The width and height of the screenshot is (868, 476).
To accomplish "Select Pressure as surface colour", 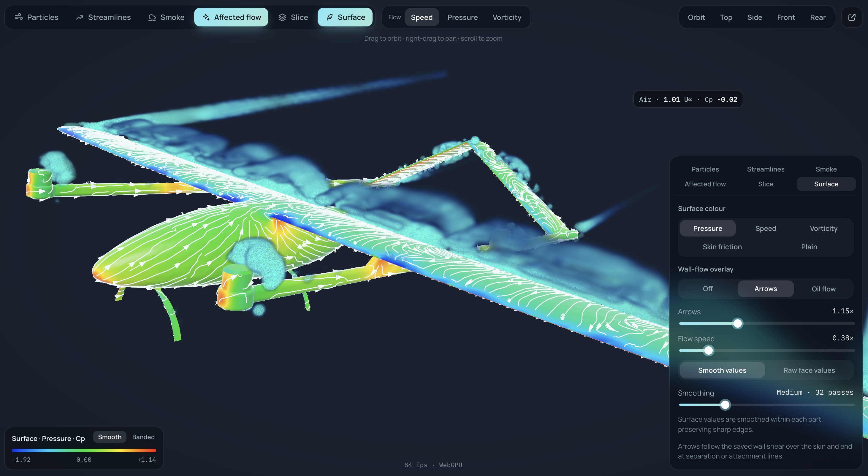I will pyautogui.click(x=708, y=229).
